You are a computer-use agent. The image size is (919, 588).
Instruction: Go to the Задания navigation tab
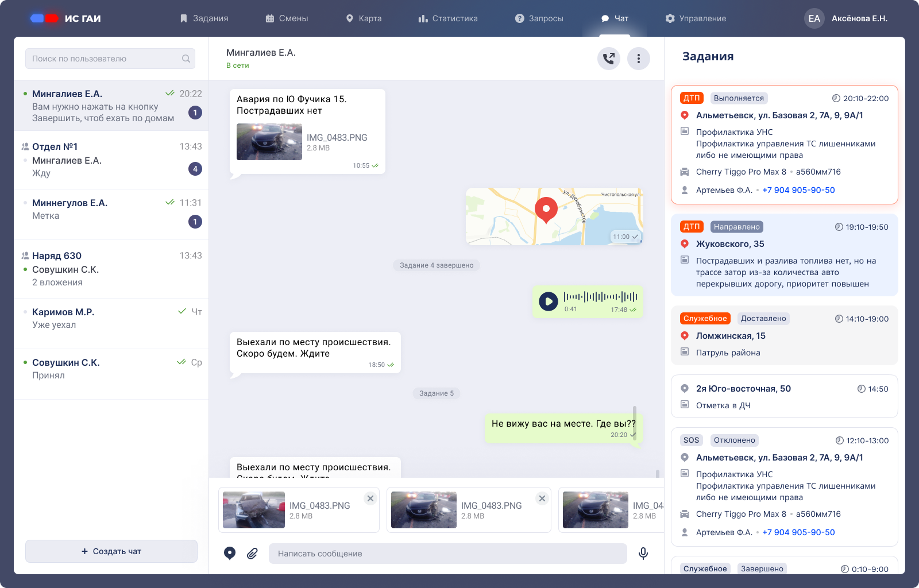pos(204,18)
